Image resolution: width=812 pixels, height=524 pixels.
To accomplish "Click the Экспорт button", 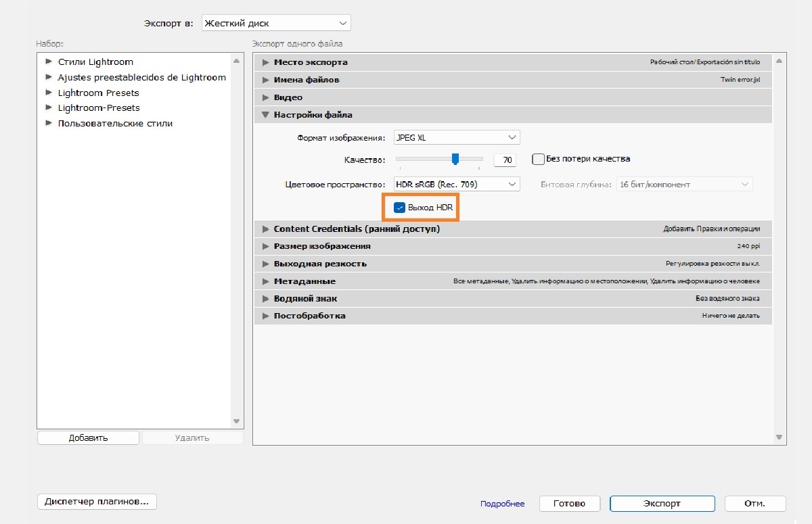I will click(662, 504).
